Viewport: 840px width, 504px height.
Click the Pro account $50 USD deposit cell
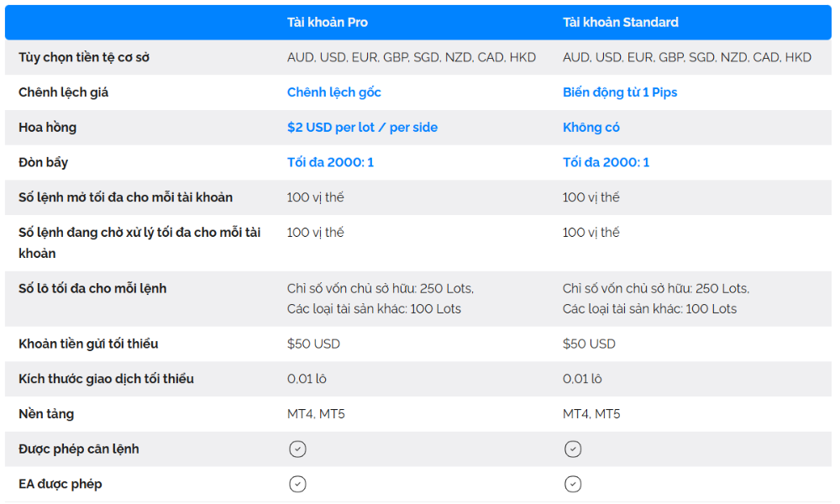(x=313, y=344)
